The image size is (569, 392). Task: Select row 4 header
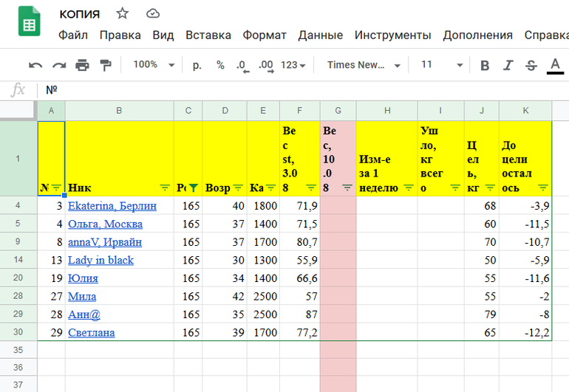18,205
